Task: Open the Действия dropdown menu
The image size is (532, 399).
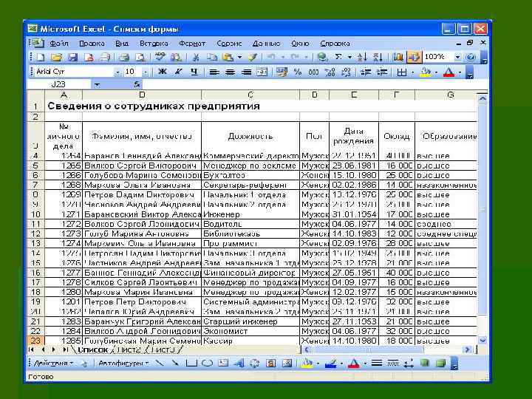Action: (53, 364)
